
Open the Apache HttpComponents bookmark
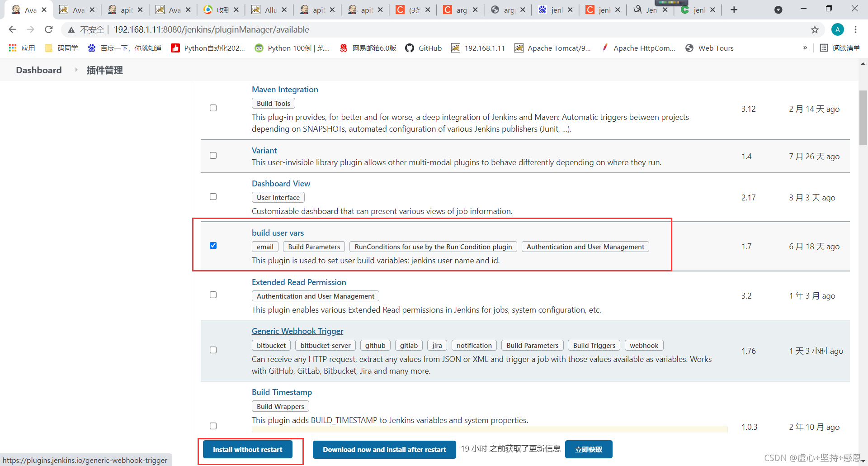638,48
